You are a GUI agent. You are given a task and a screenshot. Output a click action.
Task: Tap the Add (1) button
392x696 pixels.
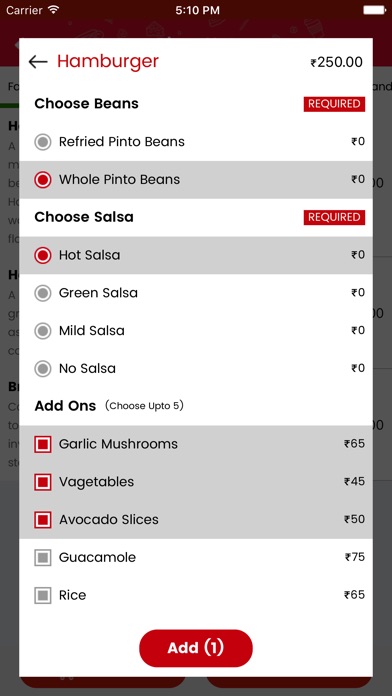[x=196, y=648]
